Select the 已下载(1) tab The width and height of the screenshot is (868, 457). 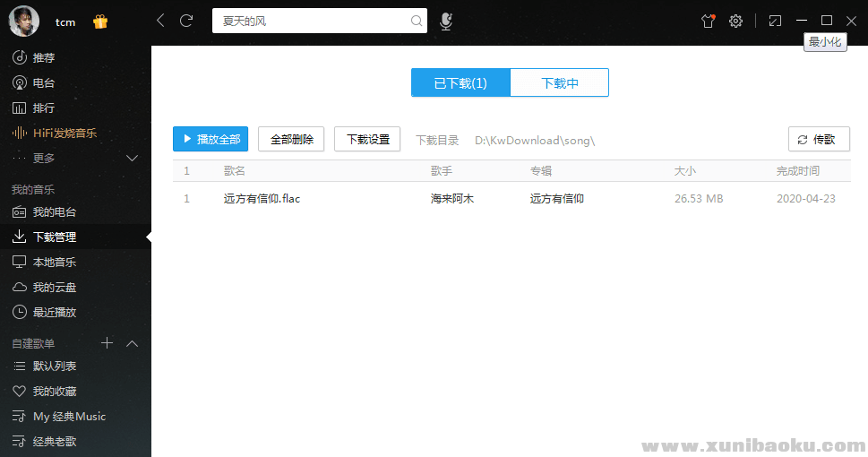(460, 83)
